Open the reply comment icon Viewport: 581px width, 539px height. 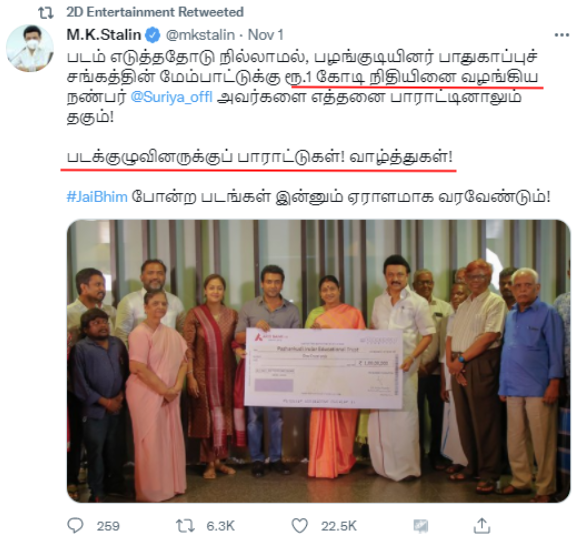tap(76, 525)
